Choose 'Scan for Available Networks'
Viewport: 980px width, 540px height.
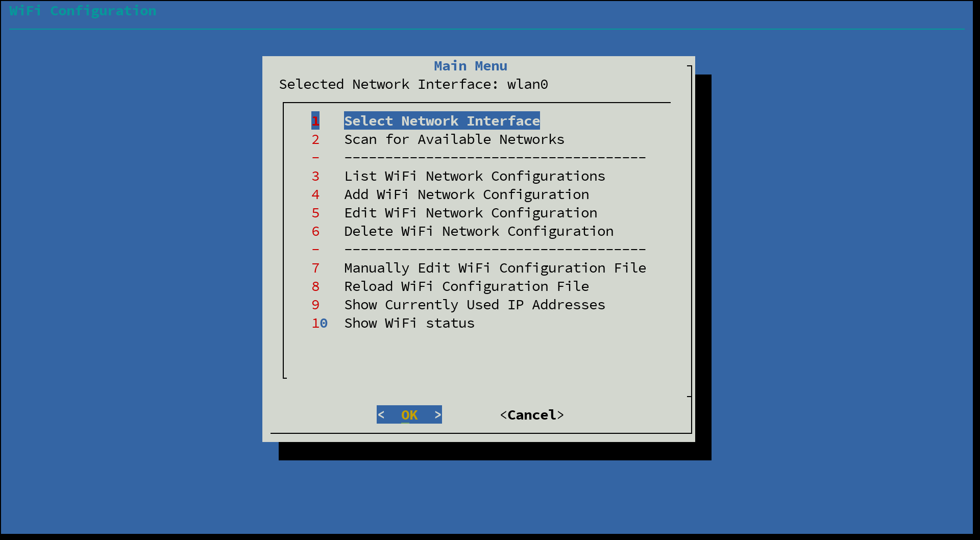point(454,139)
